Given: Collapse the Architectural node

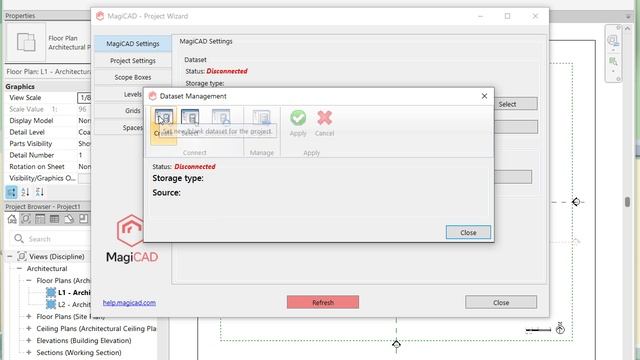Looking at the screenshot, I should click(19, 269).
